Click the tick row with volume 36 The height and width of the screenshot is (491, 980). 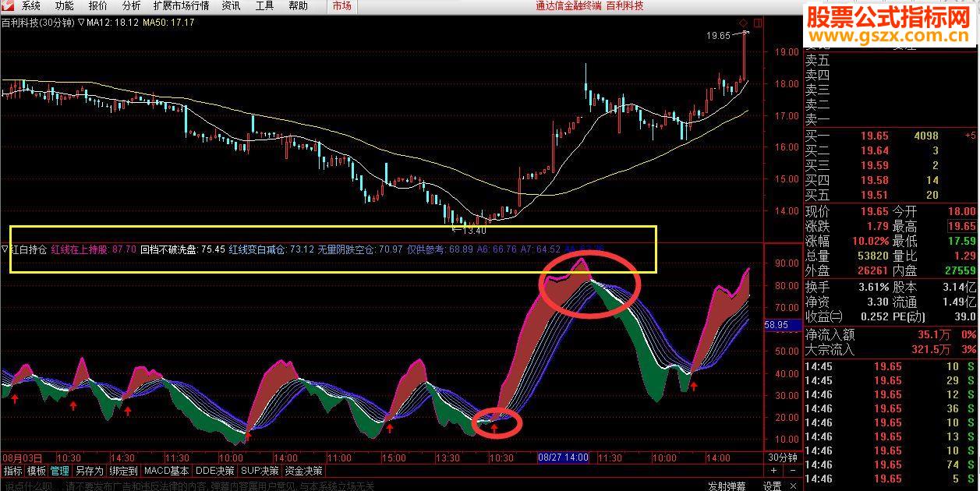click(892, 408)
